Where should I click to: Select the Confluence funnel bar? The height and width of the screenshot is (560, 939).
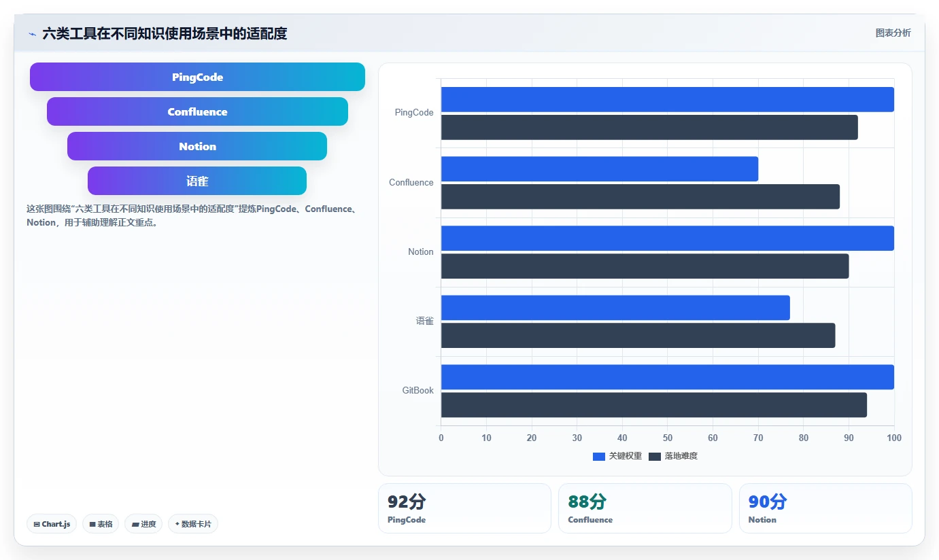pos(197,111)
